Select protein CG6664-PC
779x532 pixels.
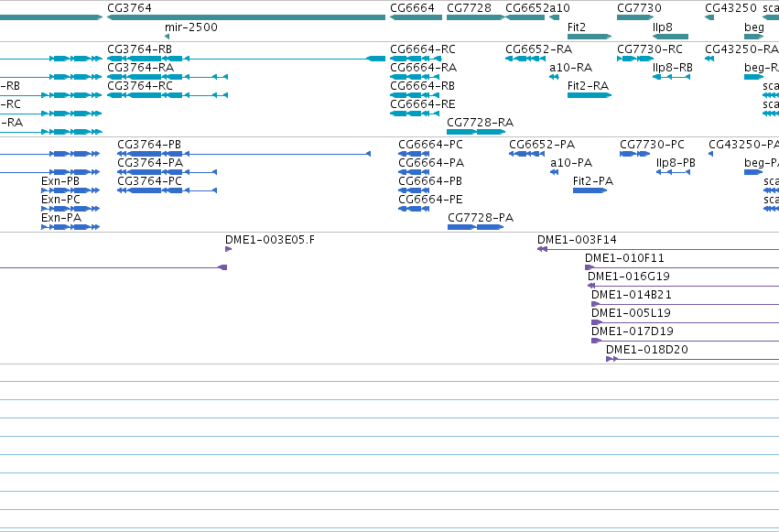point(414,154)
